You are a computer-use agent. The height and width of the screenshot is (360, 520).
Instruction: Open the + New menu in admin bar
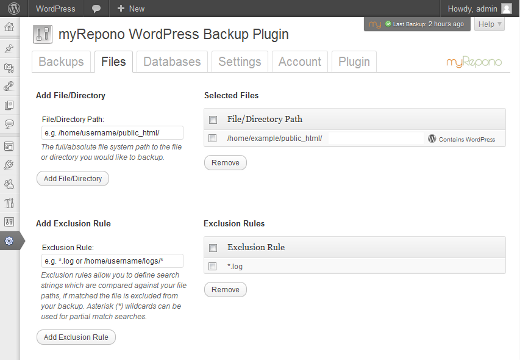point(131,9)
